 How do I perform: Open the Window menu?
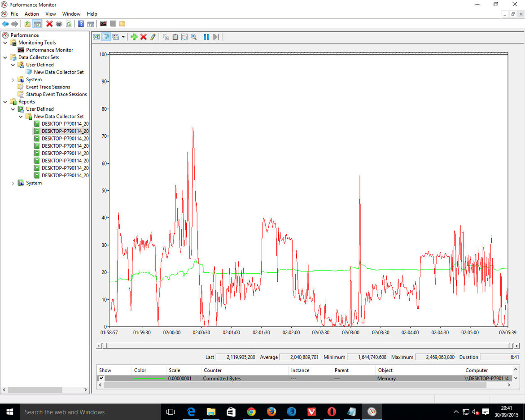coord(71,14)
